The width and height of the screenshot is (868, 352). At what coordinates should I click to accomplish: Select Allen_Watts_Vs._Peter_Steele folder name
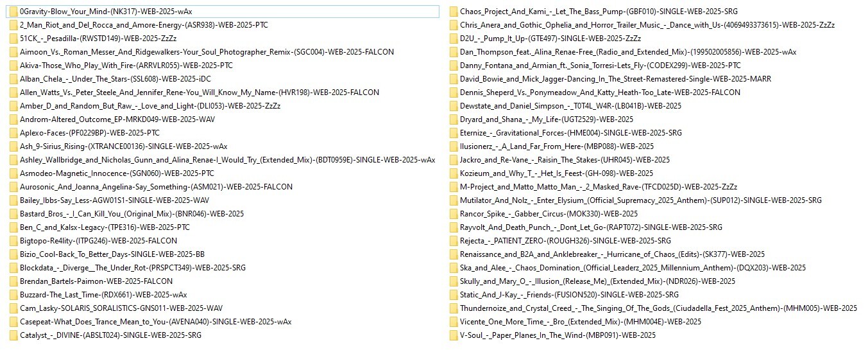200,92
